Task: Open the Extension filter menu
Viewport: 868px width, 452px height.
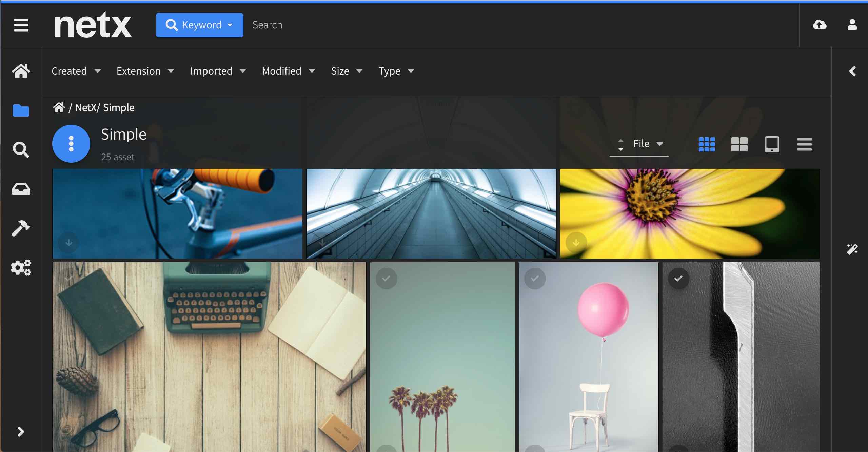Action: (145, 71)
